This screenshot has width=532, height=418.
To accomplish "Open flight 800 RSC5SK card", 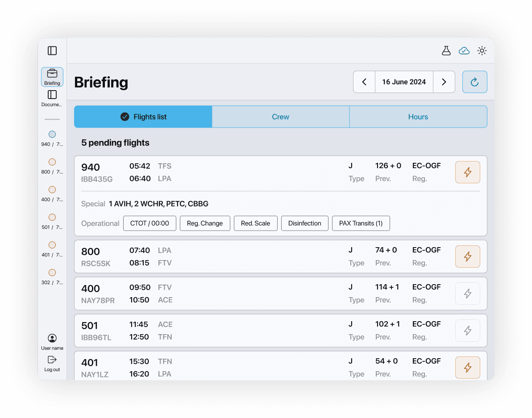I will tap(281, 257).
